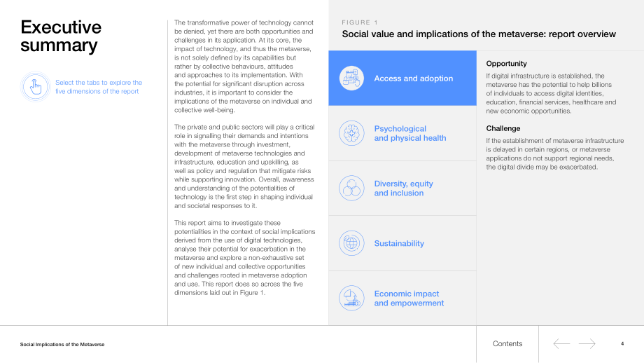Show the Sustainability tab
644x363 pixels.
(402, 243)
